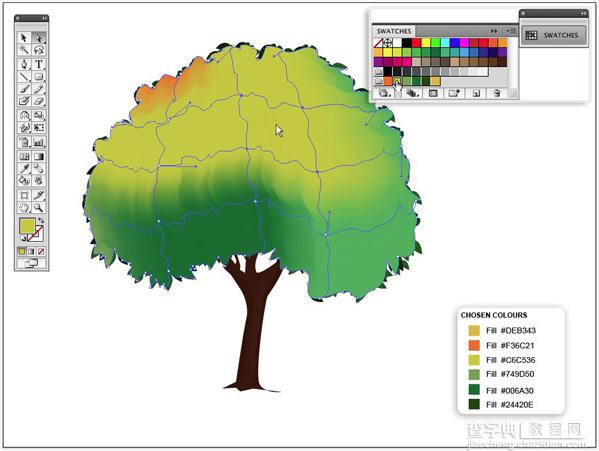The width and height of the screenshot is (599, 451).
Task: Switch to None fill mode button
Action: pos(41,251)
